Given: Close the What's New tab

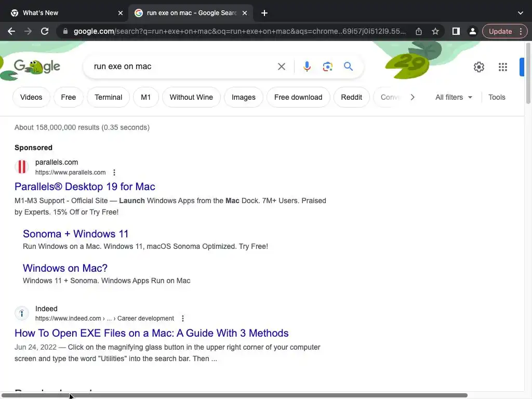Looking at the screenshot, I should (x=121, y=13).
